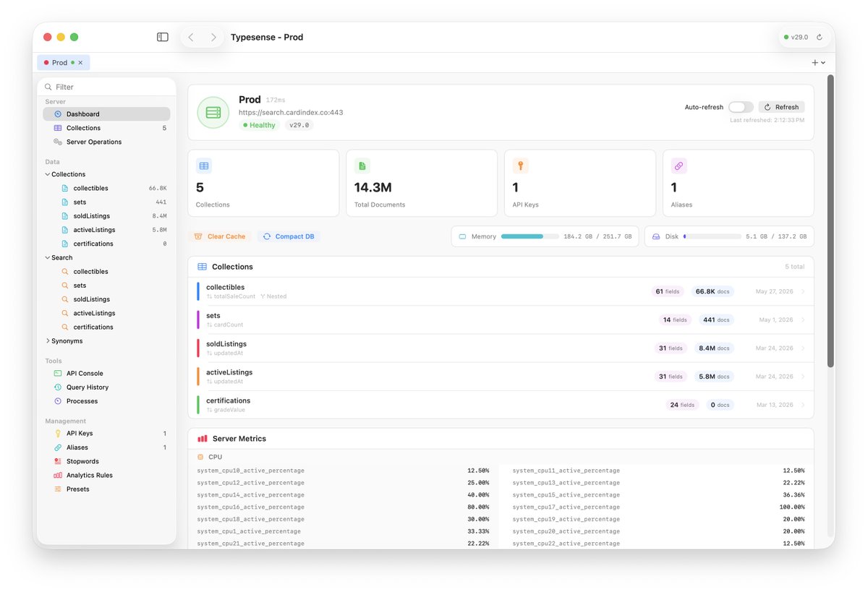Collapse the Collections tree in Data
The image size is (868, 592).
pos(48,174)
